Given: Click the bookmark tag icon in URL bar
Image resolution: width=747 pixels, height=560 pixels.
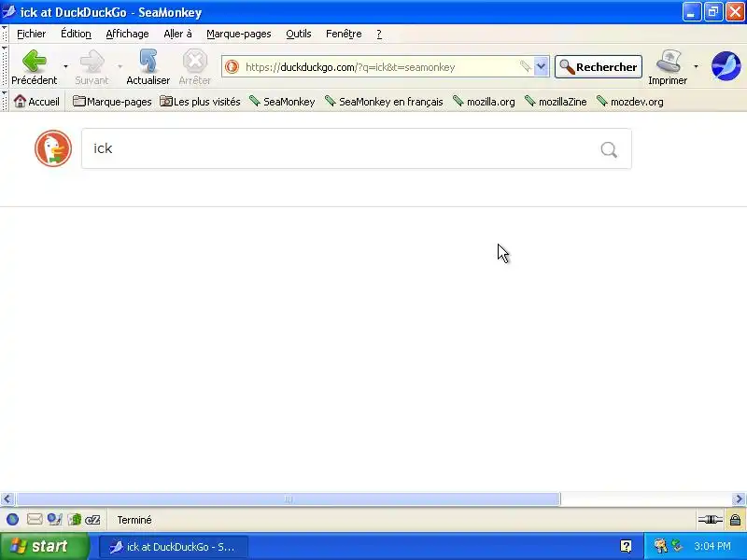Looking at the screenshot, I should (525, 66).
